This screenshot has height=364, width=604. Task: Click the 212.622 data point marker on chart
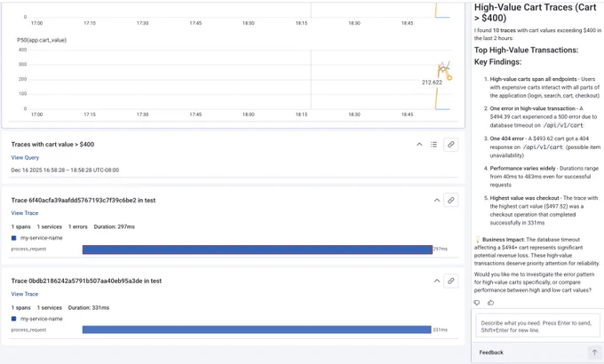point(449,78)
